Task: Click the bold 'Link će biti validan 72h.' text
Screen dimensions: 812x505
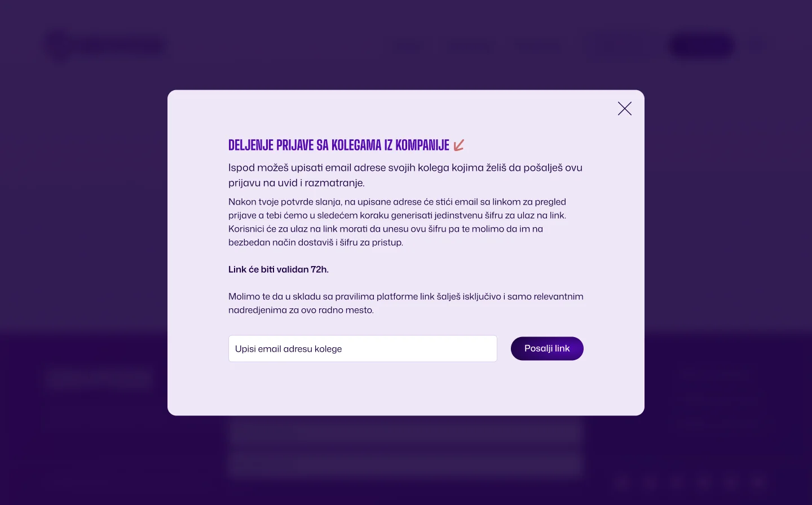Action: [279, 269]
